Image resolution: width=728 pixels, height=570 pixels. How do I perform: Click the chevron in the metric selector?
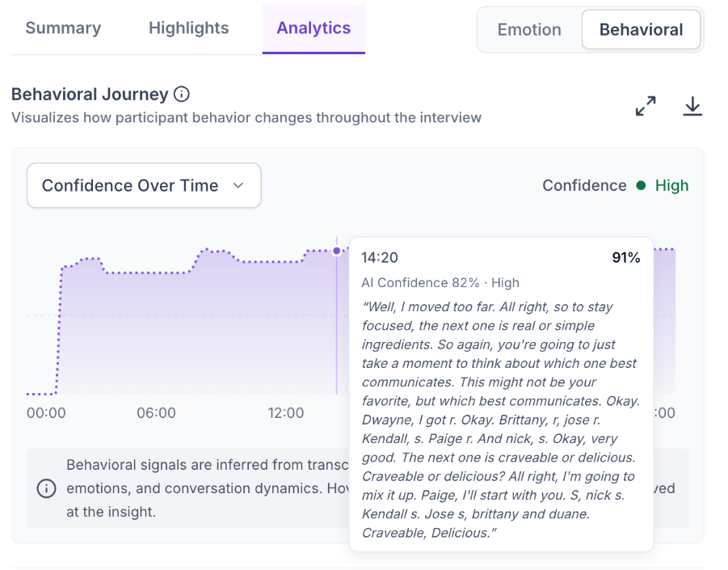pyautogui.click(x=238, y=185)
